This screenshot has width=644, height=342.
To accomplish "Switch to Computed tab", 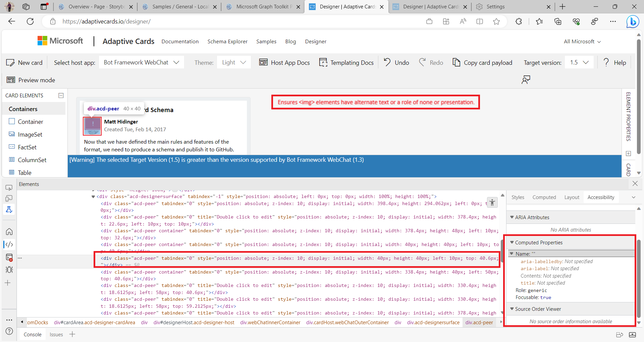I will [x=544, y=197].
